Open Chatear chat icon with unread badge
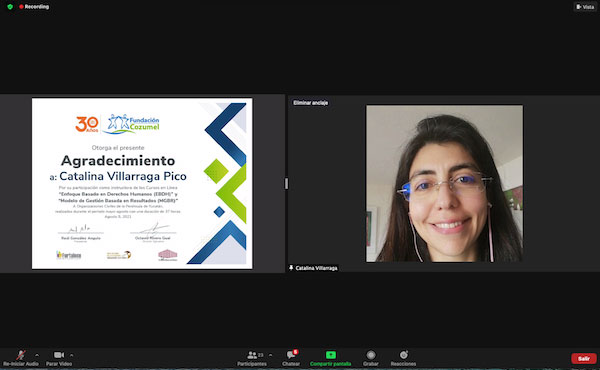 pos(291,355)
